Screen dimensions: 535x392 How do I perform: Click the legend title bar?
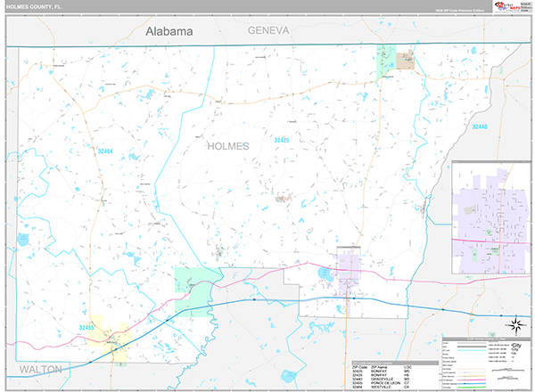coord(487,339)
